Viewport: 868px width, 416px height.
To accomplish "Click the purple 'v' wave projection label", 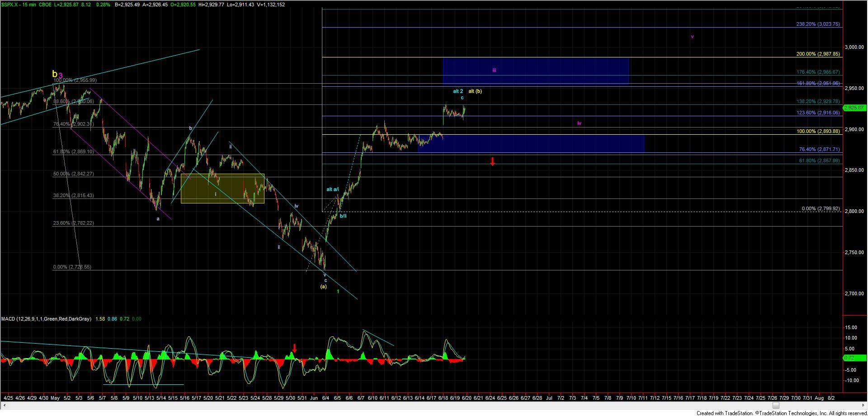I will coord(692,37).
